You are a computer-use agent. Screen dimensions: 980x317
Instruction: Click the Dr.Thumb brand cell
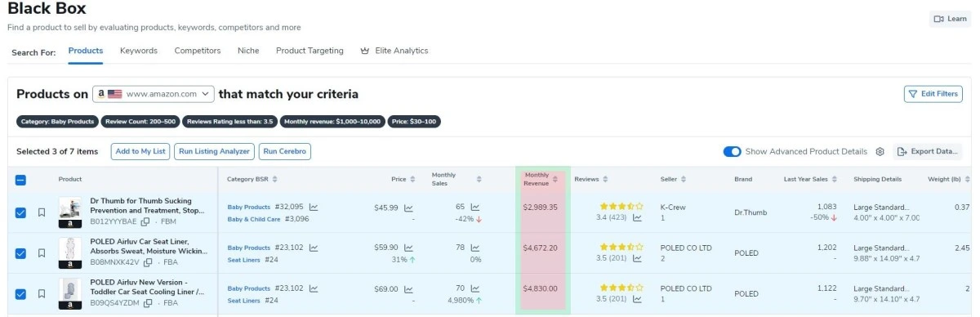(751, 212)
